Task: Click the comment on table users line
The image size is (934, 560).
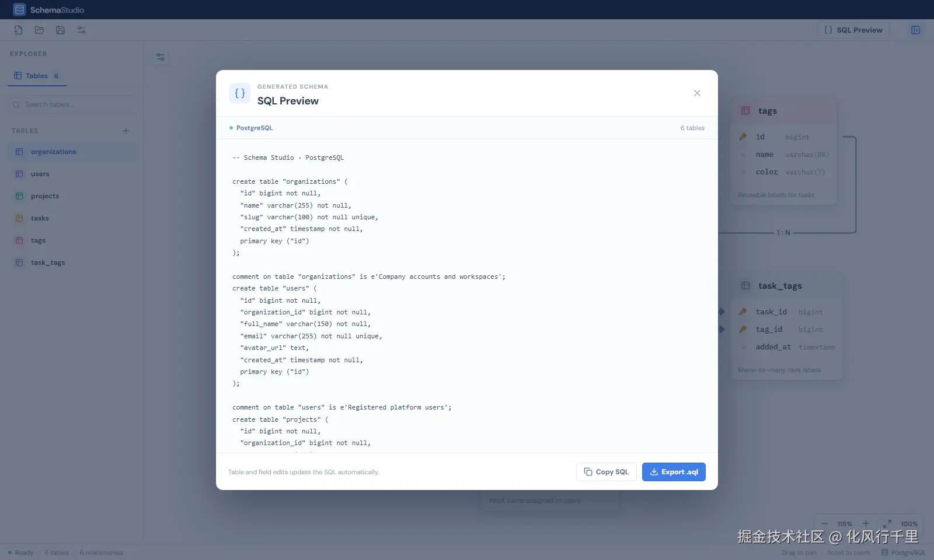Action: click(x=342, y=407)
